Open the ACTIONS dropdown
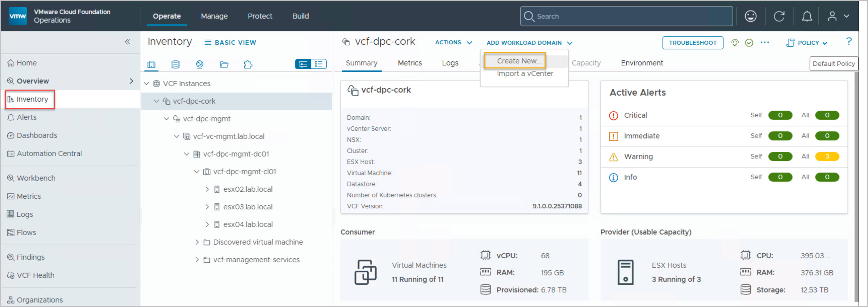This screenshot has height=307, width=868. [454, 43]
